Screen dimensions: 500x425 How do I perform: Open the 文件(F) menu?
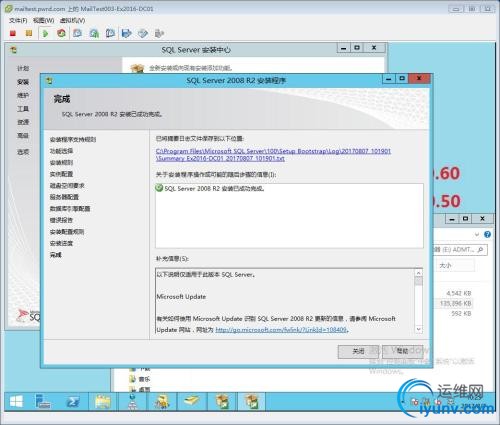pyautogui.click(x=18, y=21)
